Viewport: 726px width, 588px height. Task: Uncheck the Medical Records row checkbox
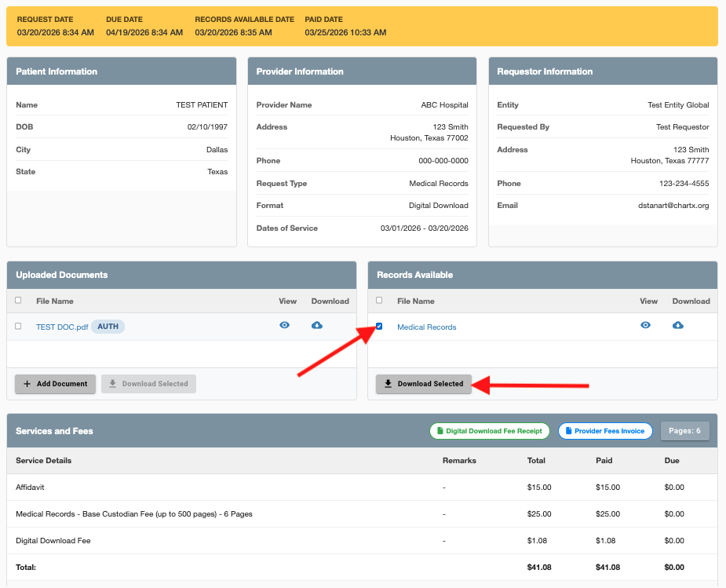[379, 326]
